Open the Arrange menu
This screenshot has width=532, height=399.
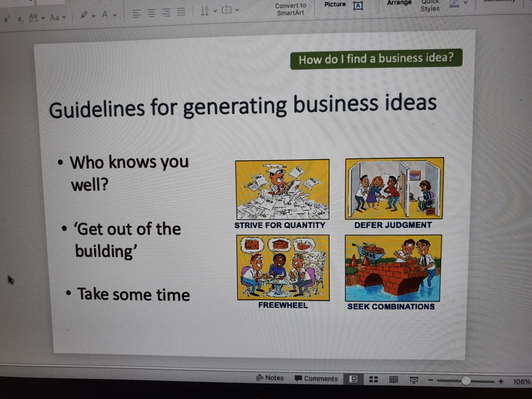[399, 3]
